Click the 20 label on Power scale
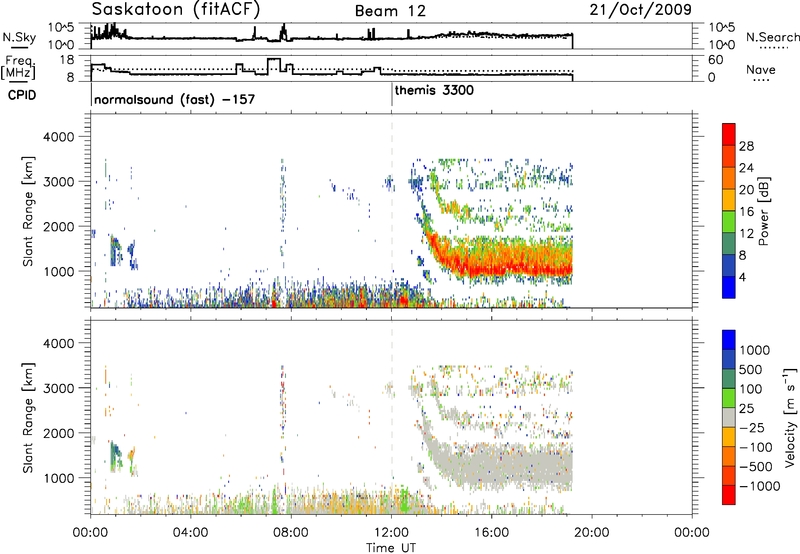 coord(746,190)
